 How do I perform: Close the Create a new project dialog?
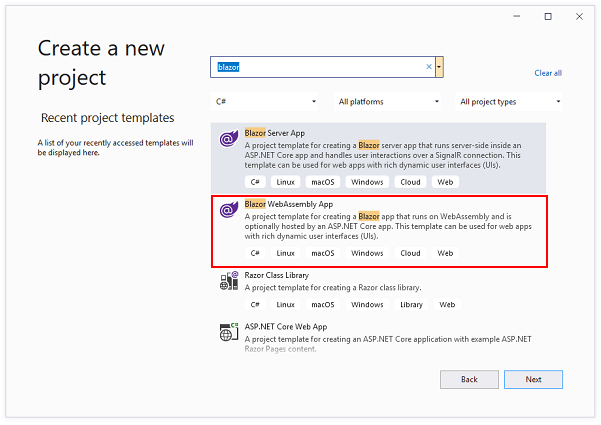579,16
